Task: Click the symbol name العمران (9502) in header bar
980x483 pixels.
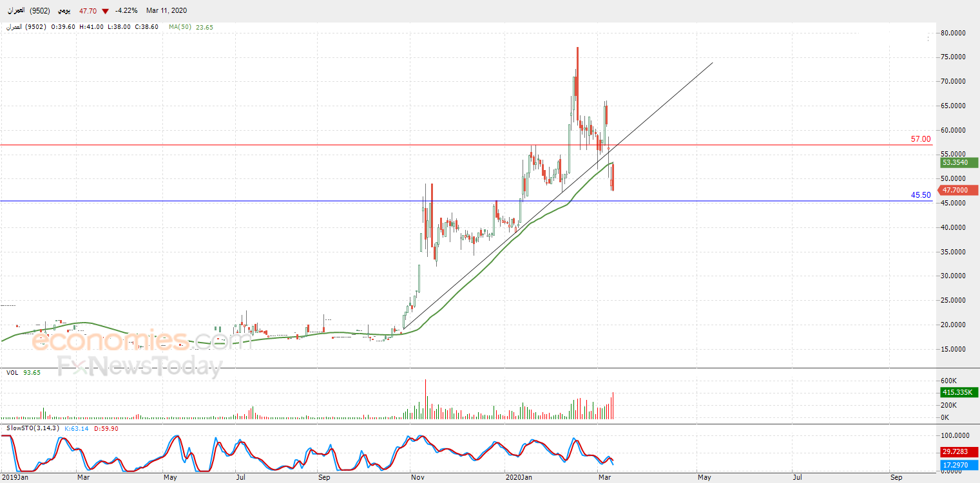Action: click(x=29, y=10)
